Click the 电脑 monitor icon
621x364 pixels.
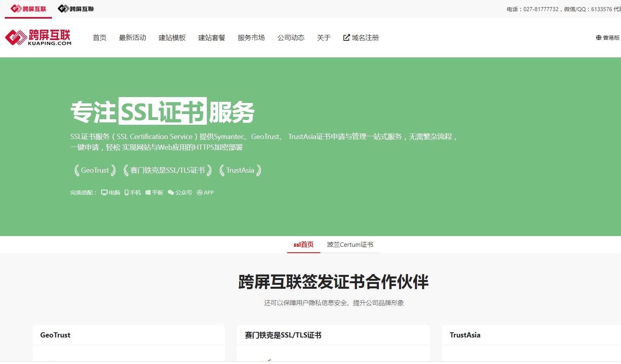click(104, 192)
